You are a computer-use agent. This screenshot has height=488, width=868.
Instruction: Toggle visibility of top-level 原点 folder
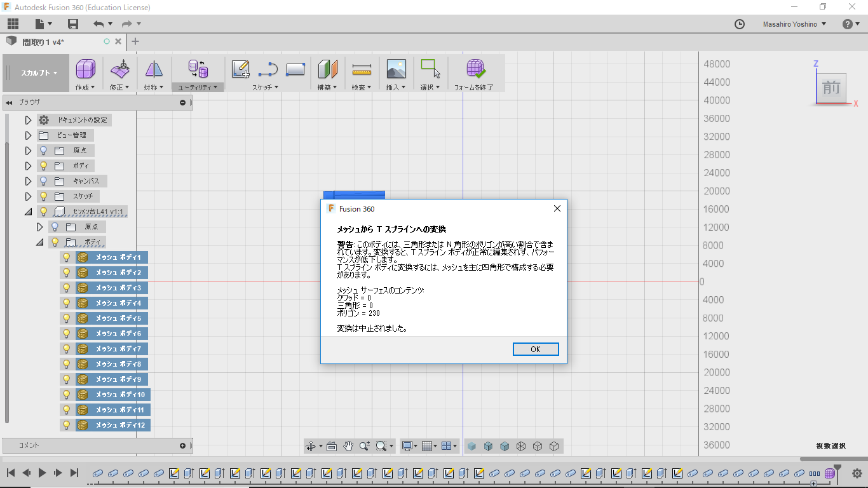click(x=43, y=151)
